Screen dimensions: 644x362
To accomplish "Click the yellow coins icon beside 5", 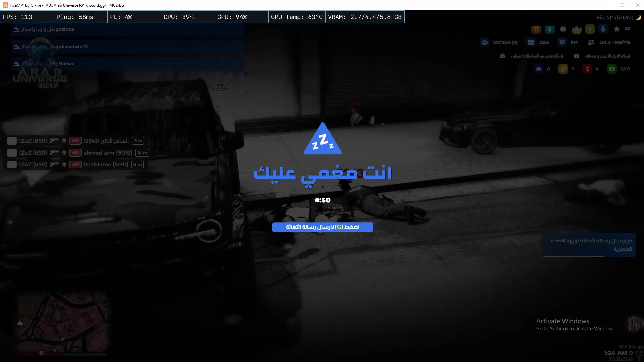I will (x=563, y=69).
